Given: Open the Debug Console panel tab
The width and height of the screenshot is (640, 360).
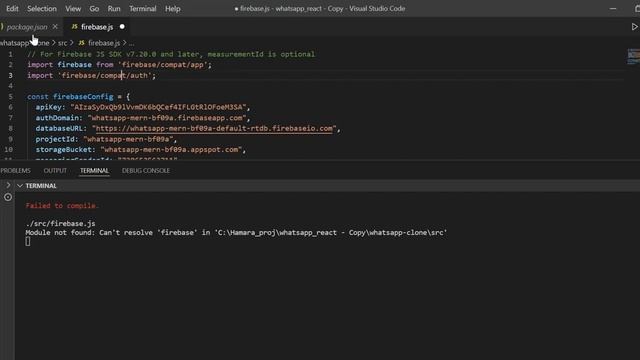Looking at the screenshot, I should (x=146, y=171).
